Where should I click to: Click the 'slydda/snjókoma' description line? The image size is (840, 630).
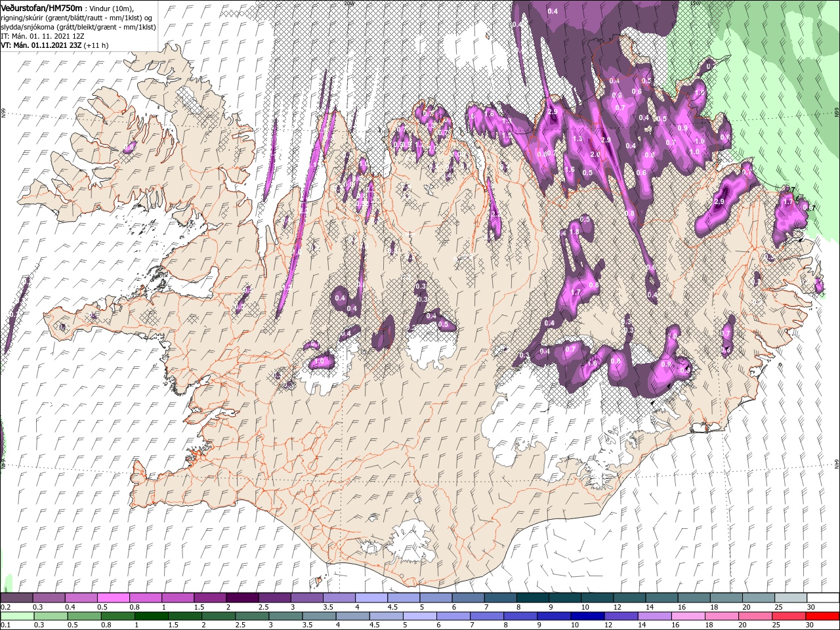tap(78, 26)
